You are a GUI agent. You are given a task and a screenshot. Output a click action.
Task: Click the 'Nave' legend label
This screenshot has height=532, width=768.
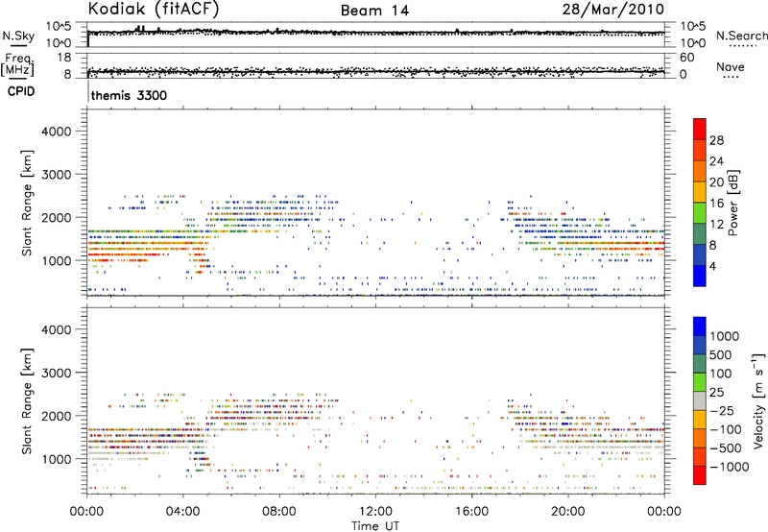click(730, 66)
